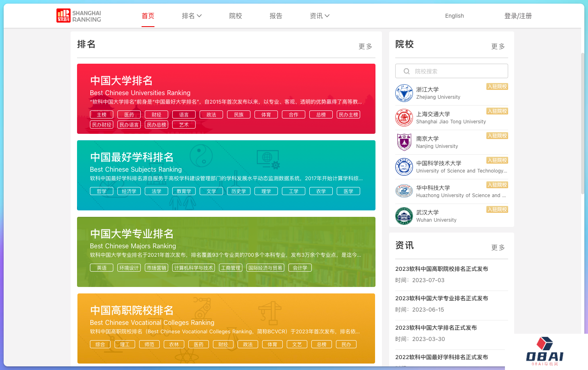Select the 英语 major tag
Screen dimensions: 588x370
click(x=102, y=268)
